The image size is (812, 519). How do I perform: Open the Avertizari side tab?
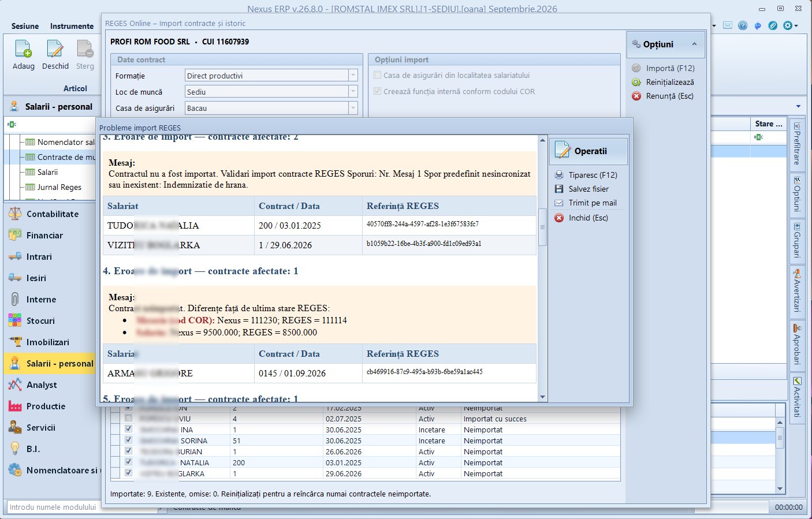797,291
